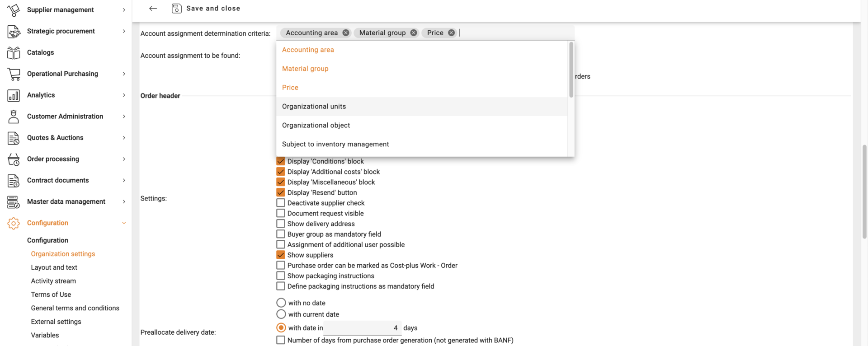Click the back arrow icon
The width and height of the screenshot is (868, 346).
point(153,9)
